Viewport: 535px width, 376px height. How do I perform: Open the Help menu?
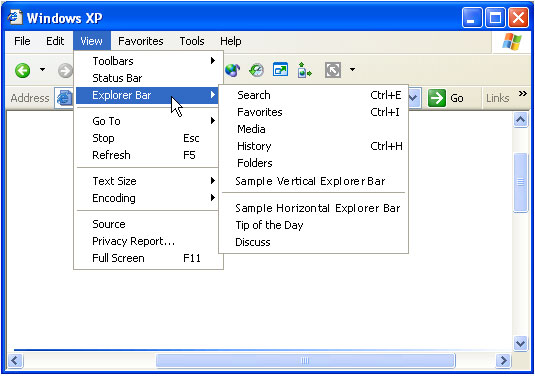231,41
